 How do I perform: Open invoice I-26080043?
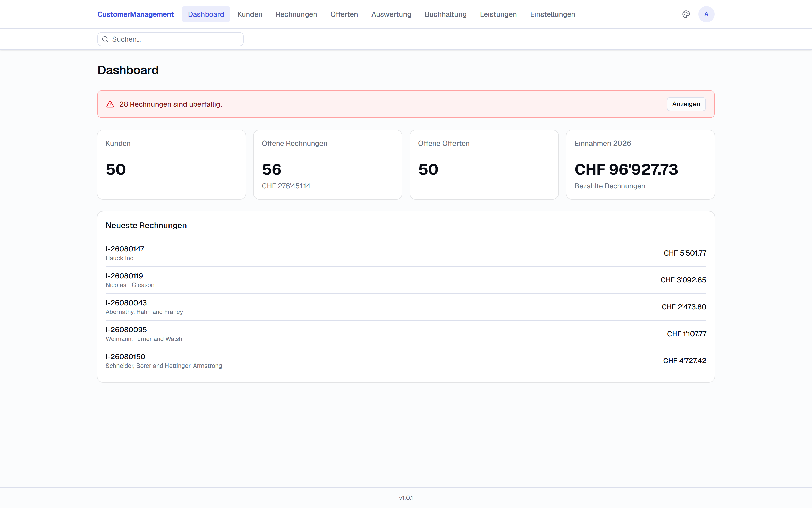coord(406,307)
